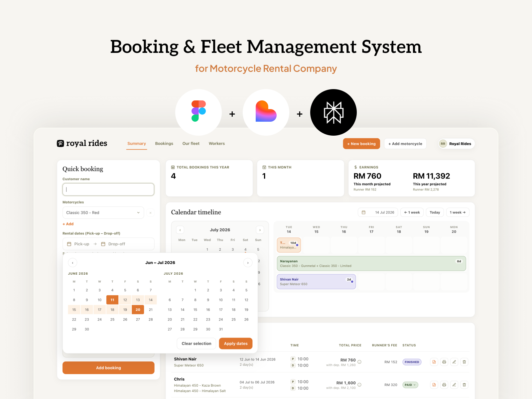Edit the Chris booking with pencil icon

(454, 385)
